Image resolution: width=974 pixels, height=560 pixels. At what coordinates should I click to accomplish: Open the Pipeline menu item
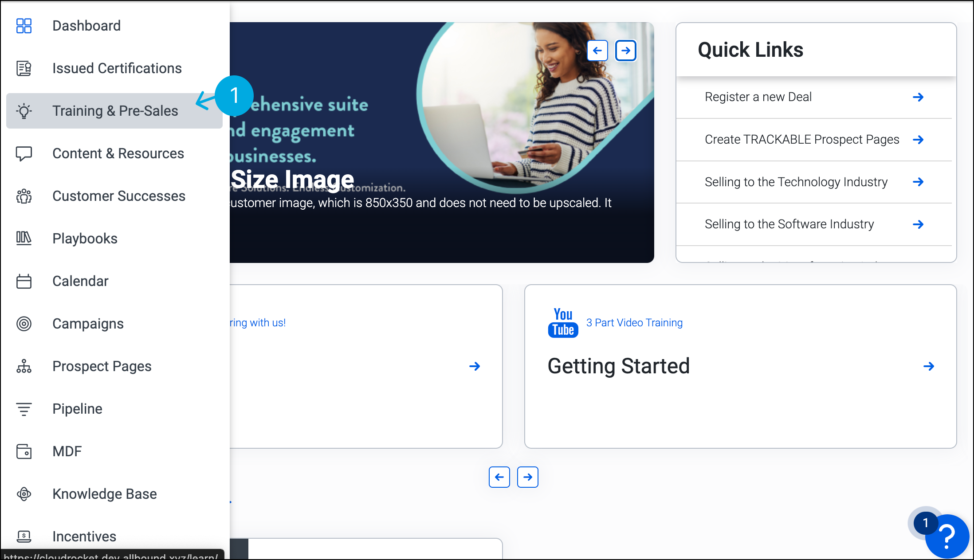pos(114,409)
